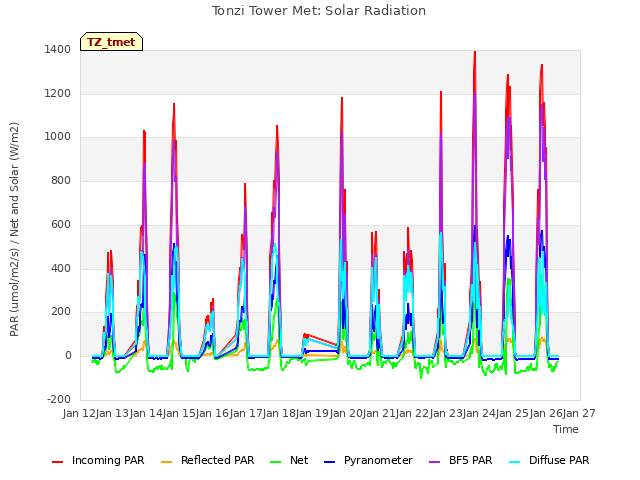This screenshot has width=640, height=480.
Task: Click the 0 y-axis tick label
Action: coord(68,356)
